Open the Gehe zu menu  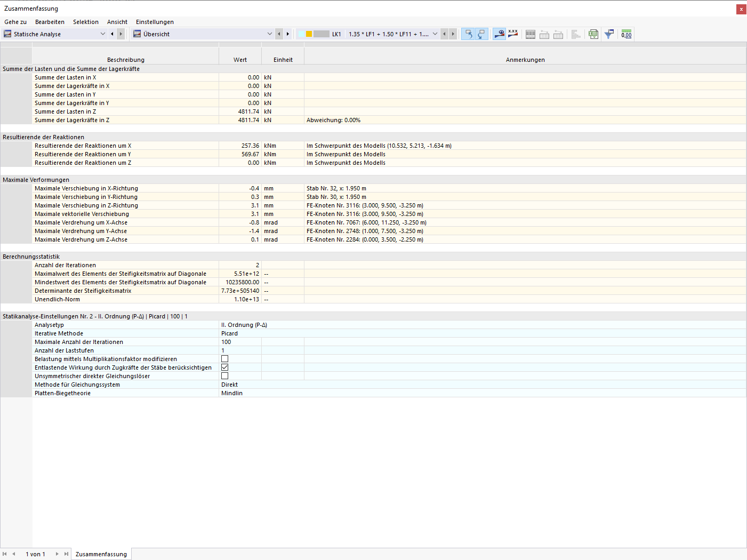(15, 22)
